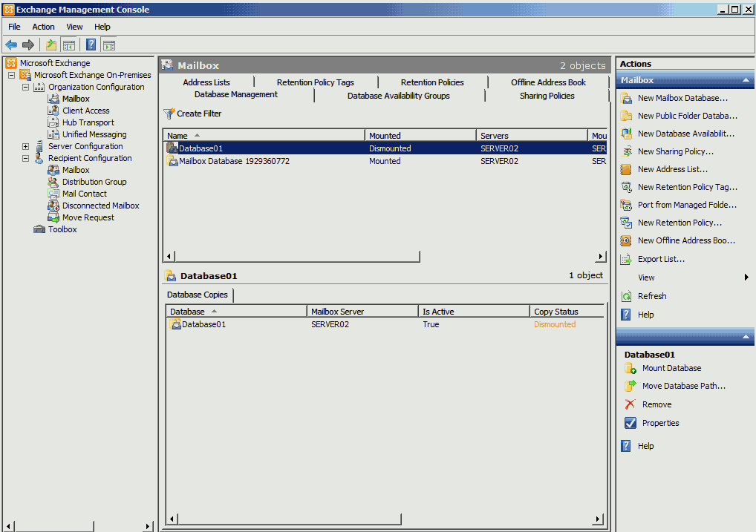Screen dimensions: 756x532
Task: Open the File menu
Action: 14,27
